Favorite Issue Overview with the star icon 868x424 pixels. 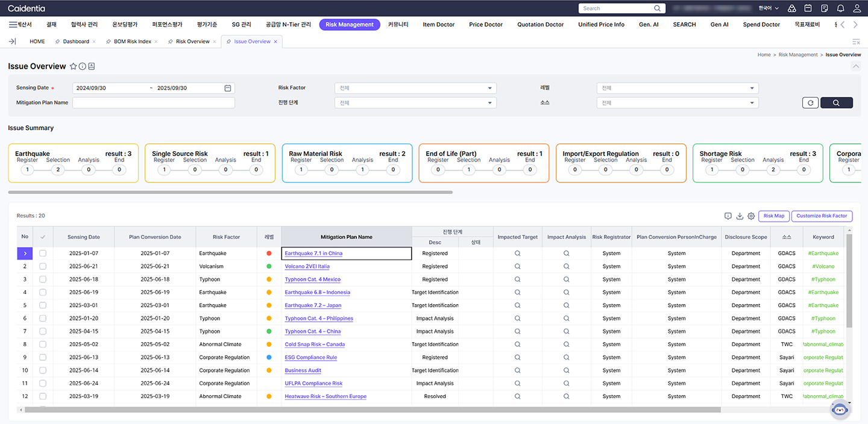74,66
